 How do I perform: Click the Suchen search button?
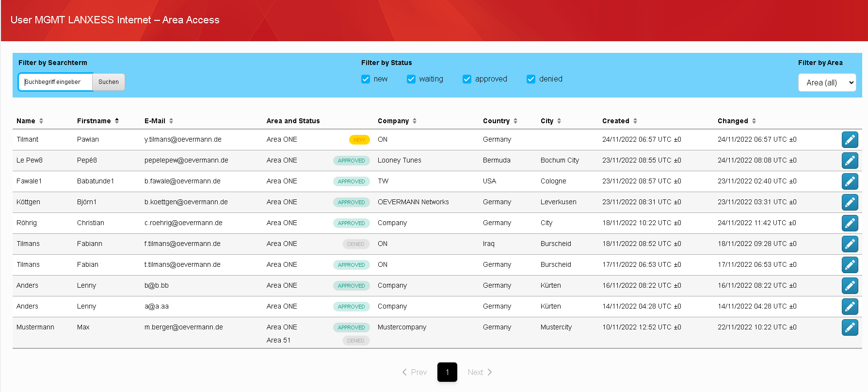click(x=109, y=82)
